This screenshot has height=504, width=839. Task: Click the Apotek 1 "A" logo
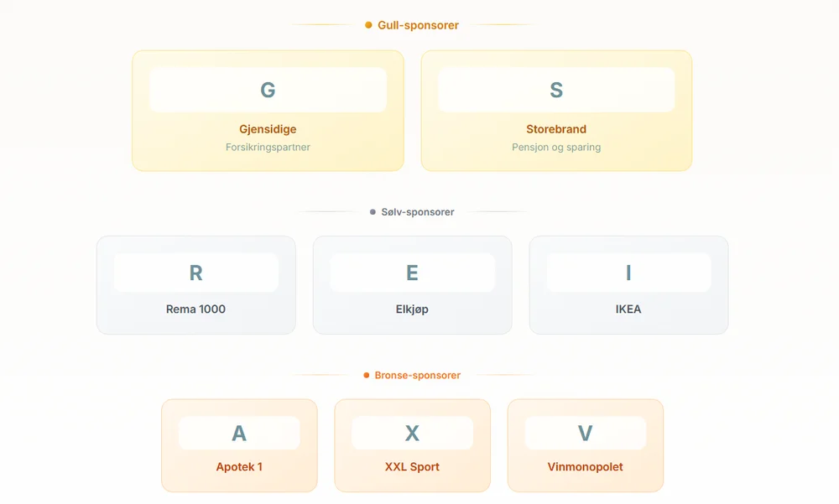(x=239, y=433)
